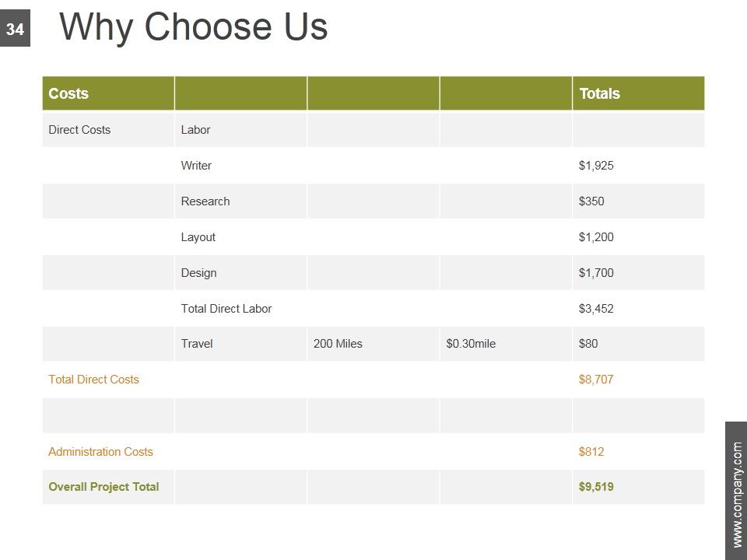Image resolution: width=747 pixels, height=560 pixels.
Task: Select the Total Direct Costs label
Action: [x=94, y=380]
